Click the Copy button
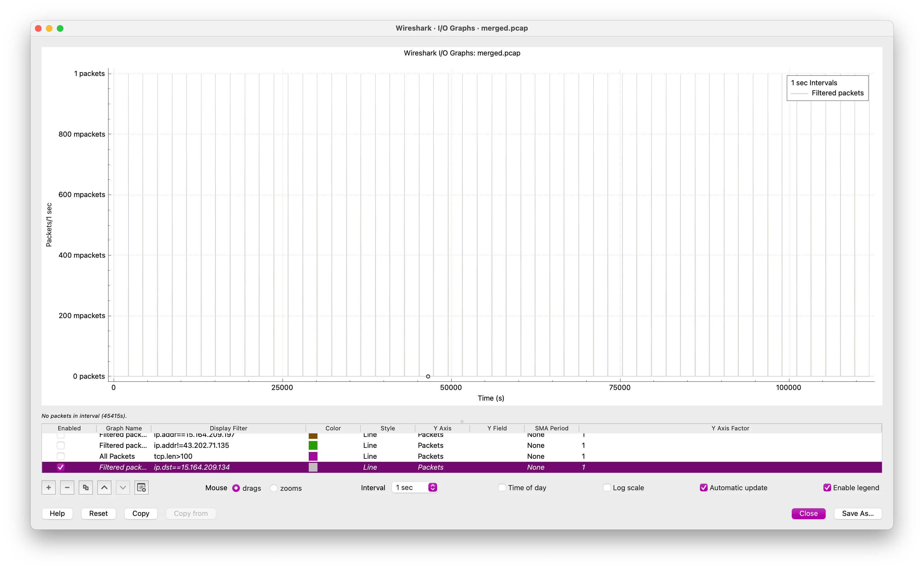 (x=140, y=513)
